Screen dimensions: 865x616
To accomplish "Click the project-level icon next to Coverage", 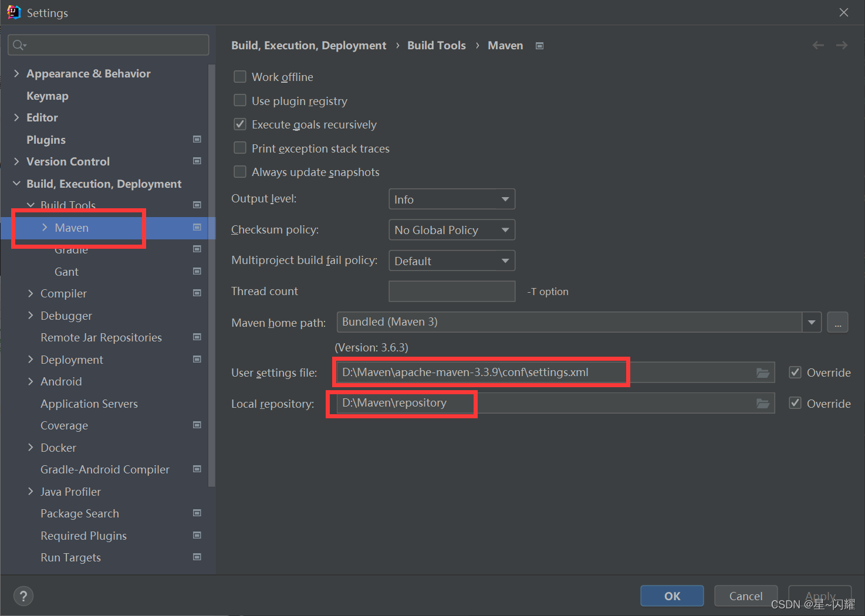I will (x=197, y=425).
